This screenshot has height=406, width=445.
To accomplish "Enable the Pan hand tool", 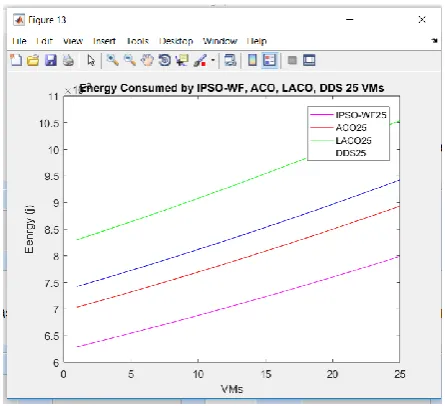I will 147,60.
